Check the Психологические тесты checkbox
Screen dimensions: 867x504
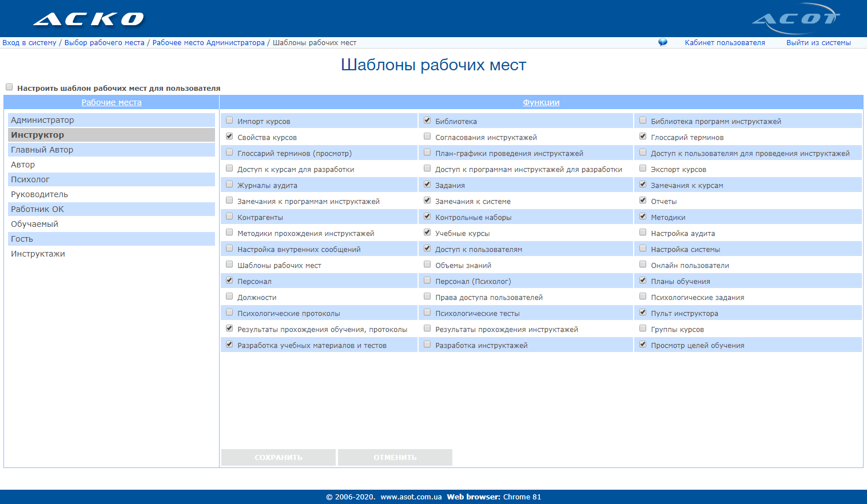[x=427, y=313]
